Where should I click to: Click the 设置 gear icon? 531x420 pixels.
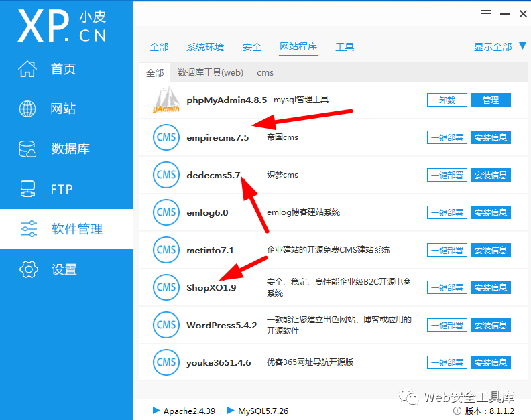[29, 269]
